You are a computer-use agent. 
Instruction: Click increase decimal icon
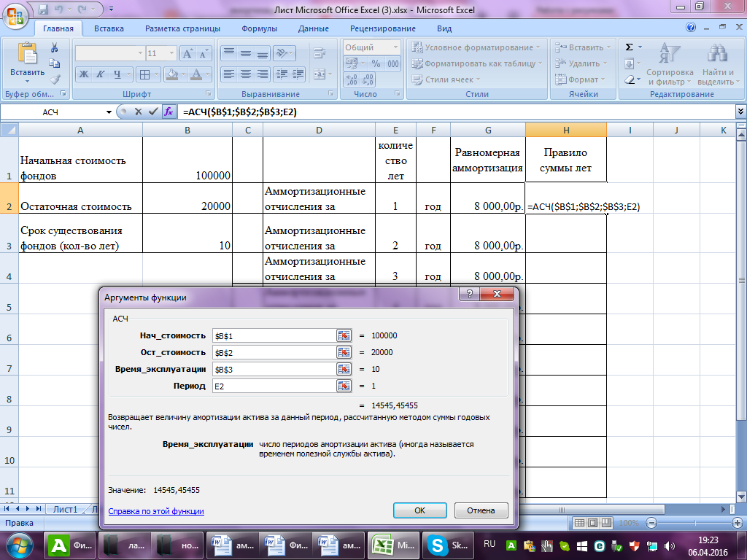tap(352, 79)
